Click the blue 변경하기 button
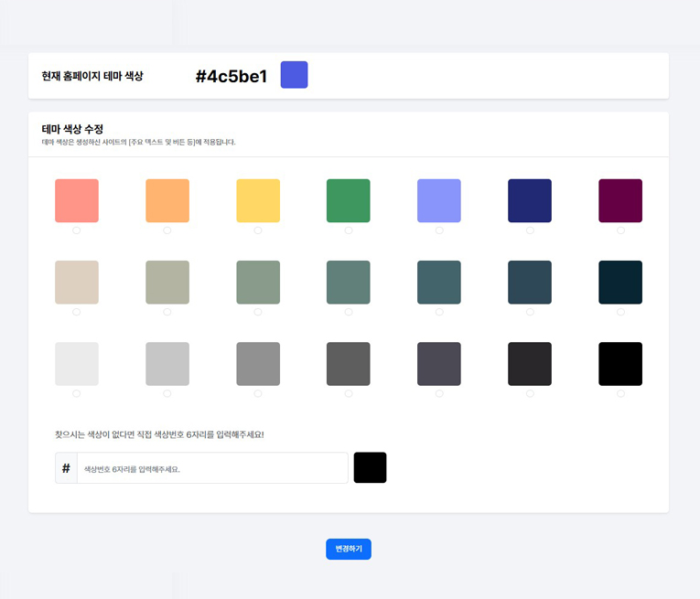 pyautogui.click(x=349, y=549)
